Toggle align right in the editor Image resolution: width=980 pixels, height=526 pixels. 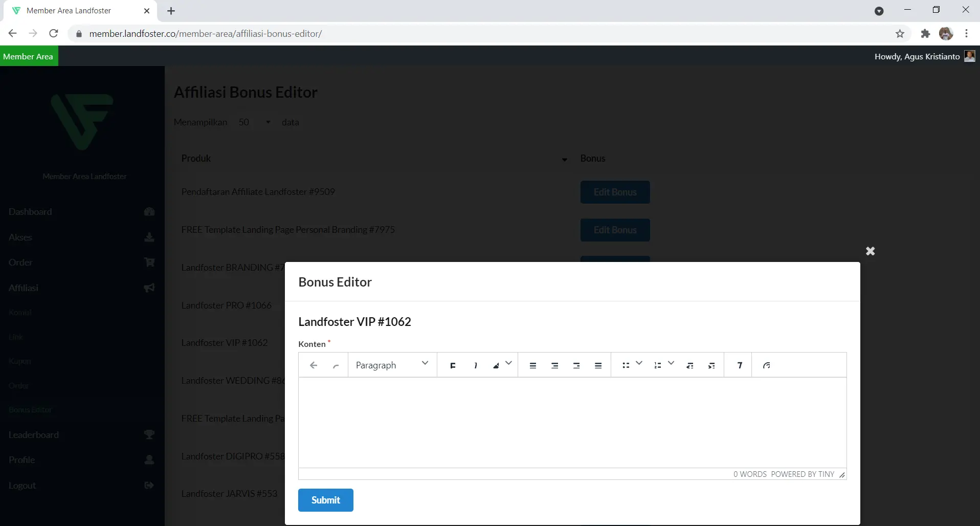pyautogui.click(x=576, y=365)
